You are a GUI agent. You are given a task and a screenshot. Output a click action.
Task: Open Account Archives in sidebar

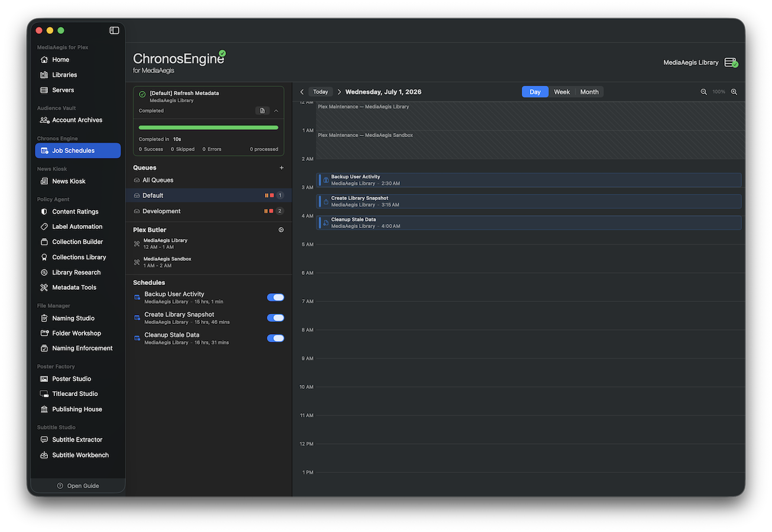77,120
